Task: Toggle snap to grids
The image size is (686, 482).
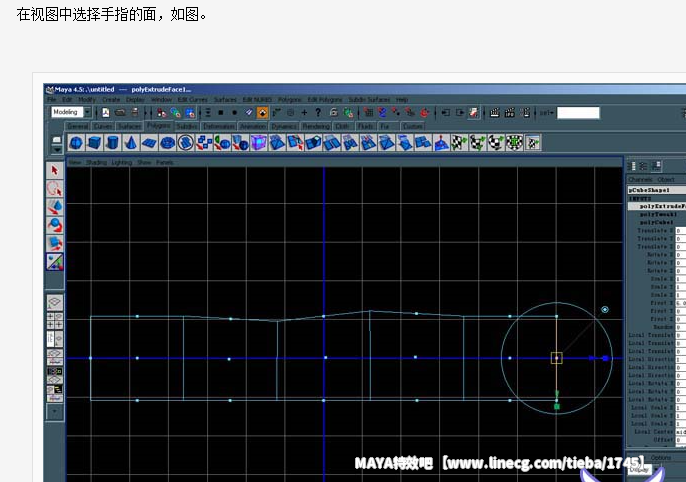Action: pyautogui.click(x=368, y=113)
